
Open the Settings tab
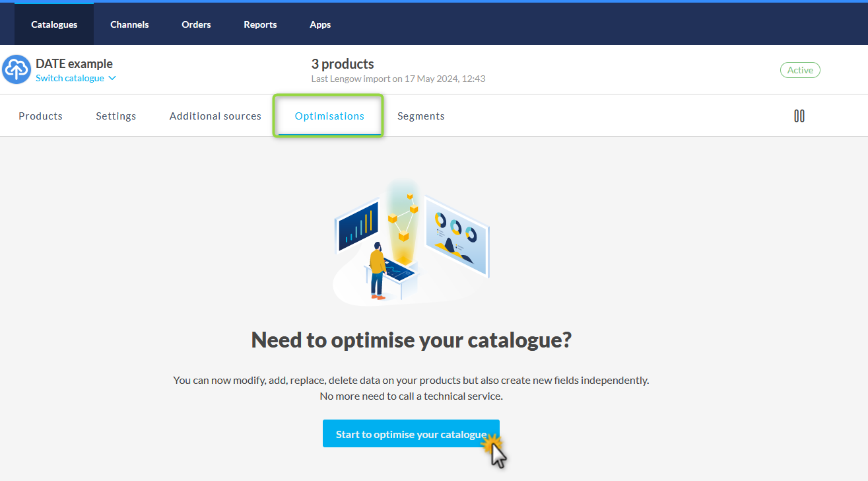coord(116,116)
